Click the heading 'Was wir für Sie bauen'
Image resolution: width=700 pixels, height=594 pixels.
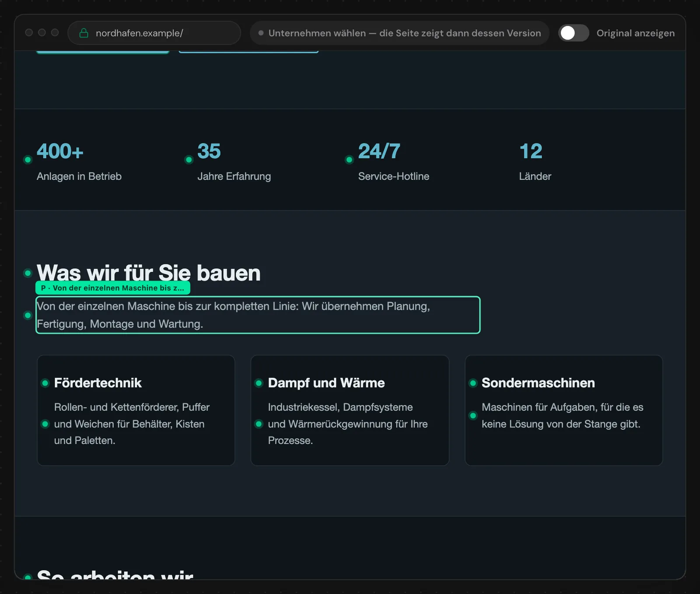click(149, 273)
